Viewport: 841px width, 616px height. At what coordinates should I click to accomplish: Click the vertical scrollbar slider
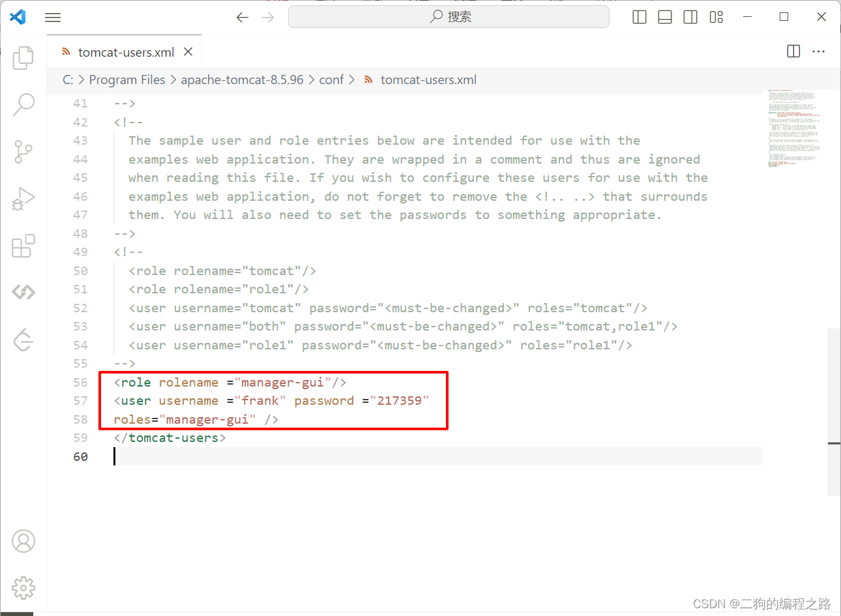[x=834, y=412]
